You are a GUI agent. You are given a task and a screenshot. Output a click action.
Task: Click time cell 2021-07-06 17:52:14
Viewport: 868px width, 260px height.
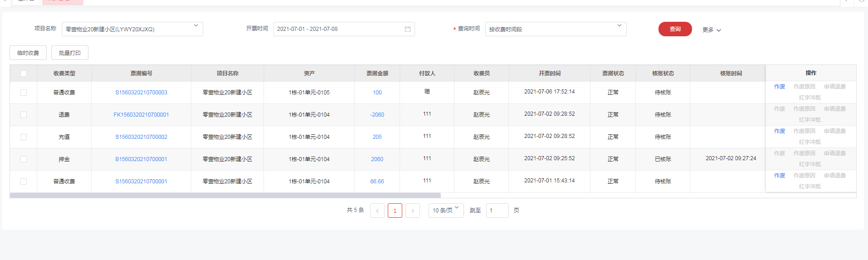(550, 92)
